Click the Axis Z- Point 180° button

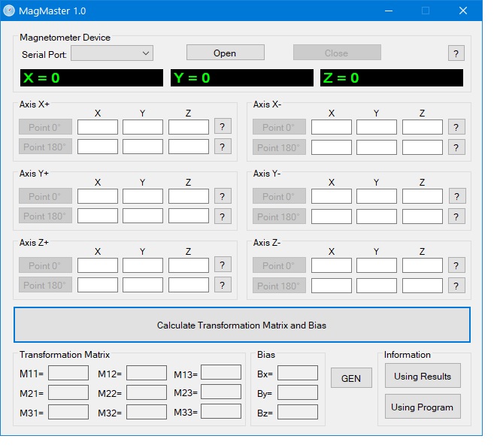(x=279, y=286)
